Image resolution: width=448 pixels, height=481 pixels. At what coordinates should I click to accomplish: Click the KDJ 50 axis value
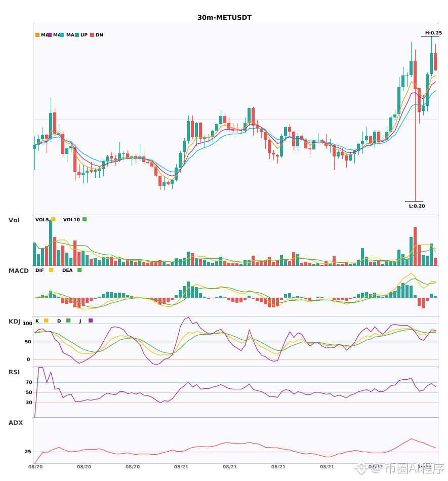click(28, 342)
